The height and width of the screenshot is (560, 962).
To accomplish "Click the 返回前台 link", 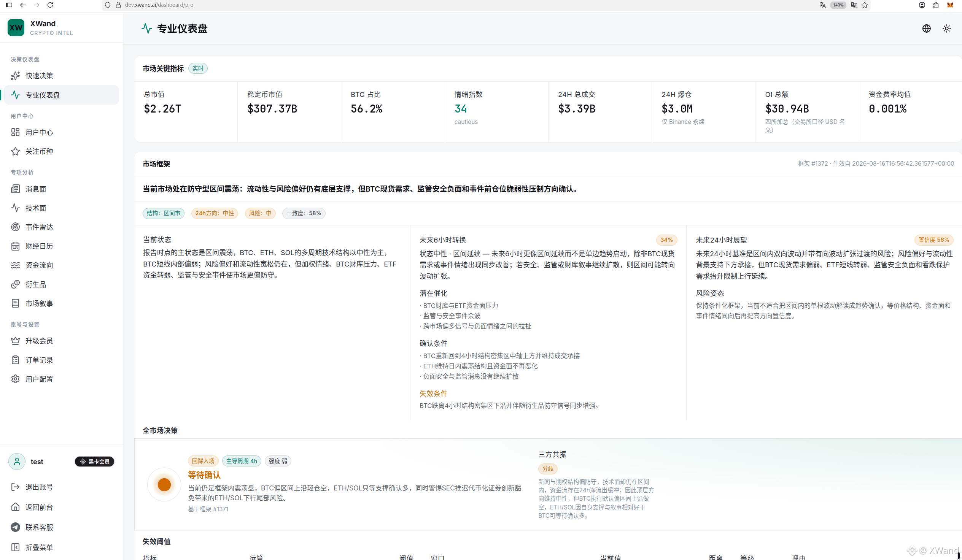I will point(61,507).
